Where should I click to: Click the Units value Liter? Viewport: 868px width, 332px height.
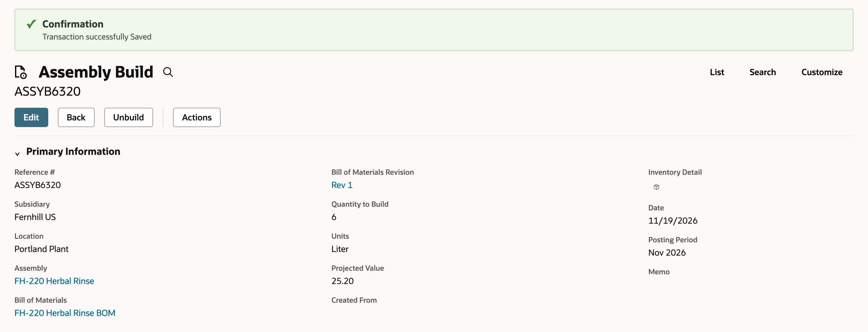click(340, 249)
